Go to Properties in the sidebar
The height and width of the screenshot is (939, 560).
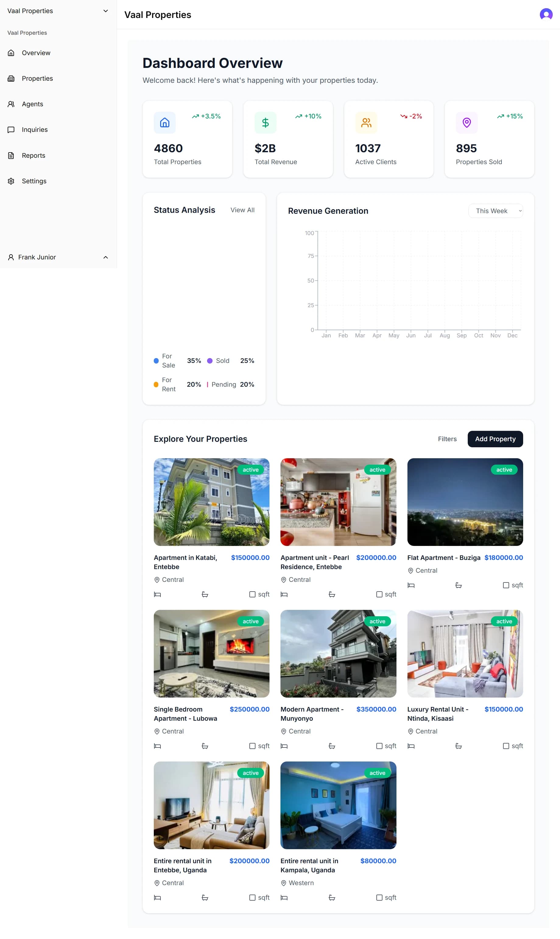pyautogui.click(x=58, y=79)
